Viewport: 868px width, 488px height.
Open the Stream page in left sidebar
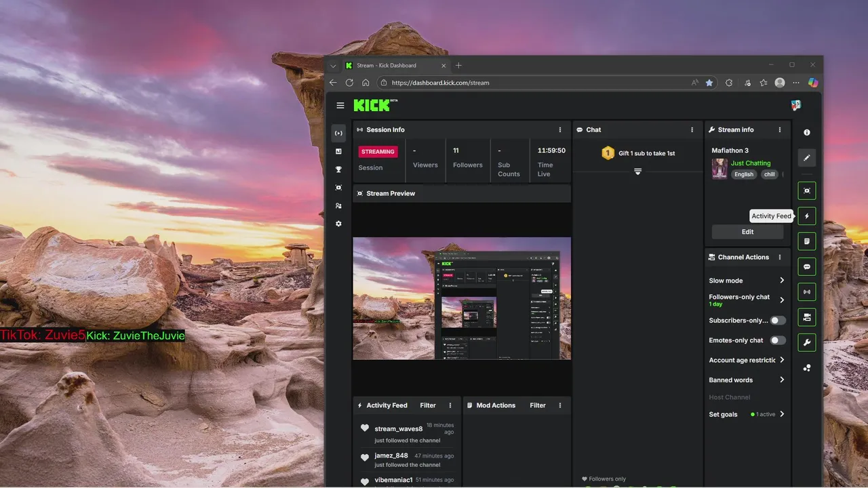338,133
